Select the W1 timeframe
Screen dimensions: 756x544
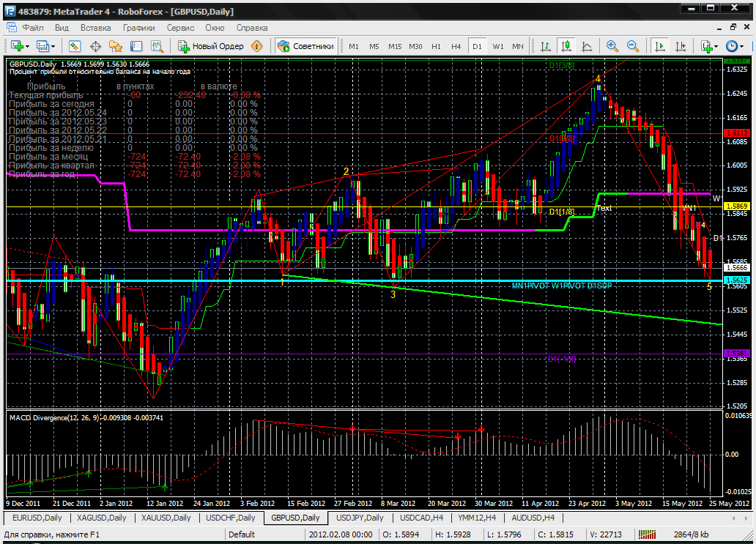(498, 46)
